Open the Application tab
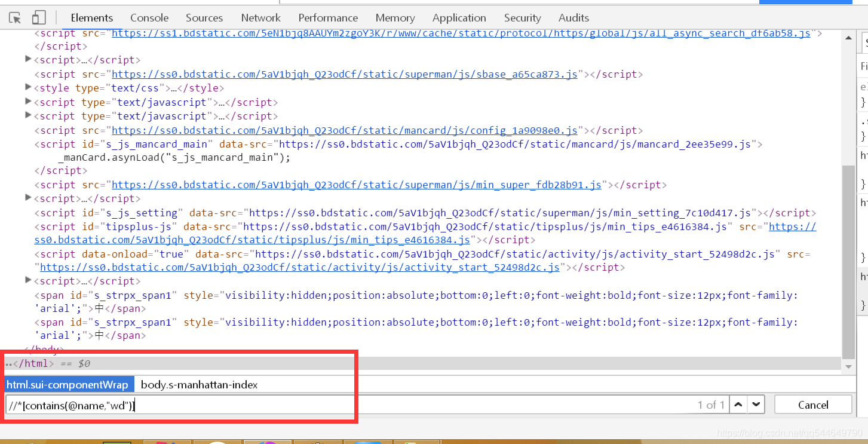Screen dimensions: 868x444 459,18
